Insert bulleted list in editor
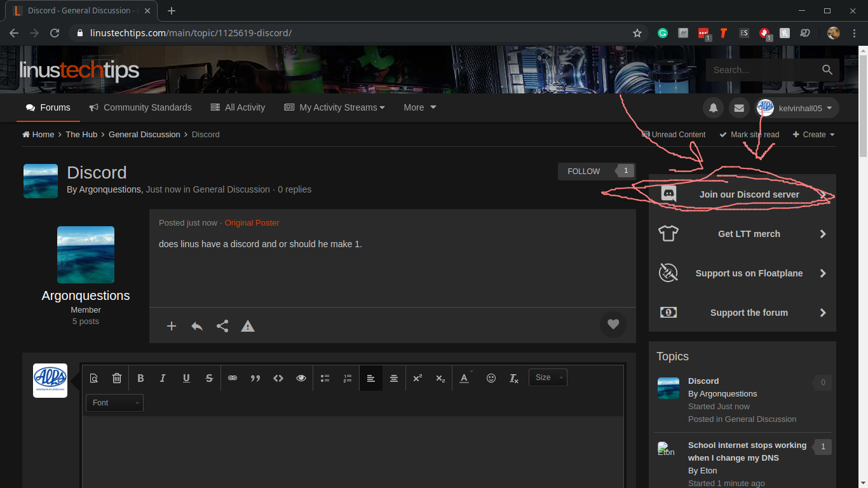The image size is (868, 488). (325, 378)
